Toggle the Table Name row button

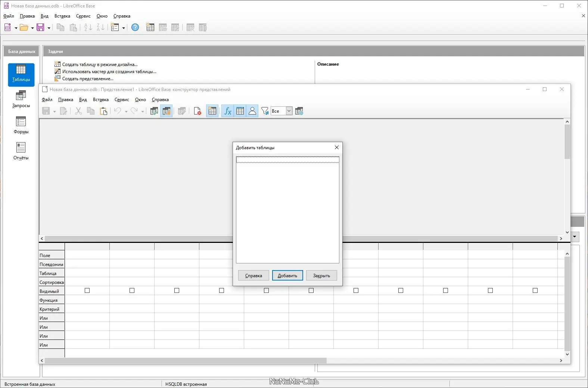click(x=240, y=111)
